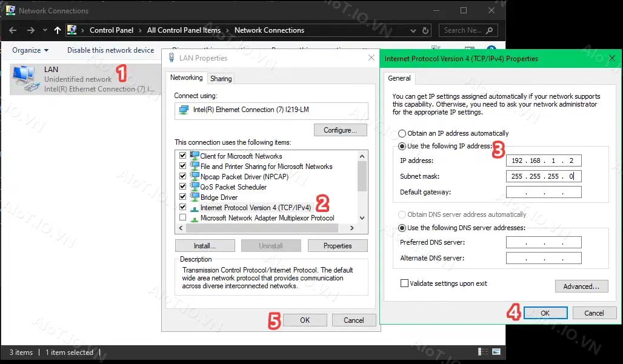Select the LAN network adapter icon
The width and height of the screenshot is (623, 364).
(25, 79)
